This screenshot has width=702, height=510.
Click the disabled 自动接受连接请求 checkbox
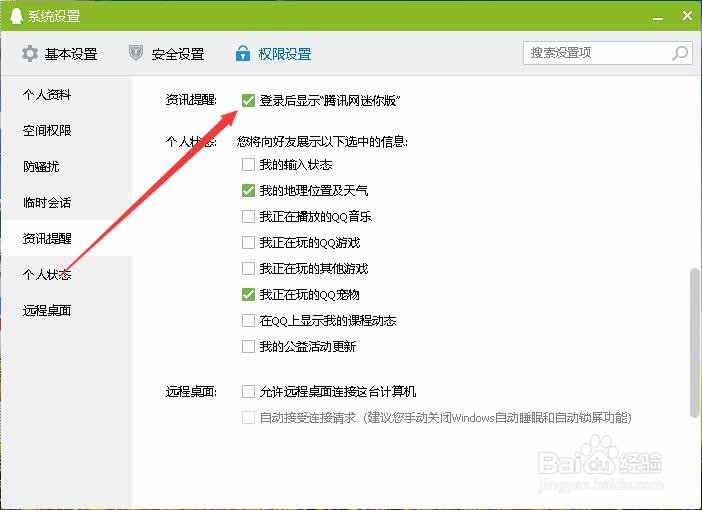coord(248,417)
